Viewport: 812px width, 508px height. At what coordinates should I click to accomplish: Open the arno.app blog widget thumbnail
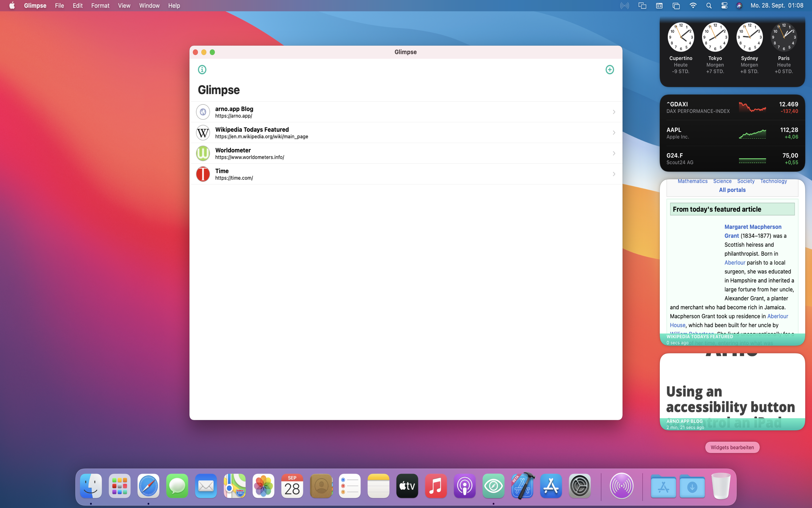coord(732,392)
